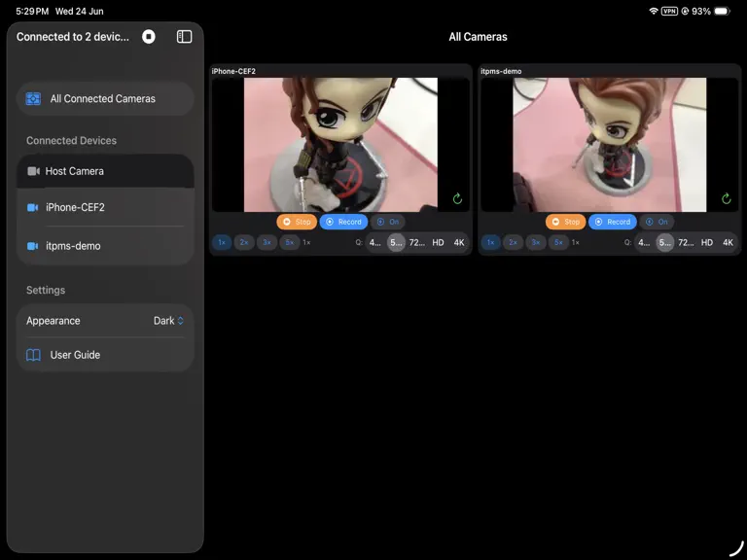Viewport: 747px width, 560px height.
Task: Set itpms-demo zoom to 2x
Action: (x=513, y=242)
